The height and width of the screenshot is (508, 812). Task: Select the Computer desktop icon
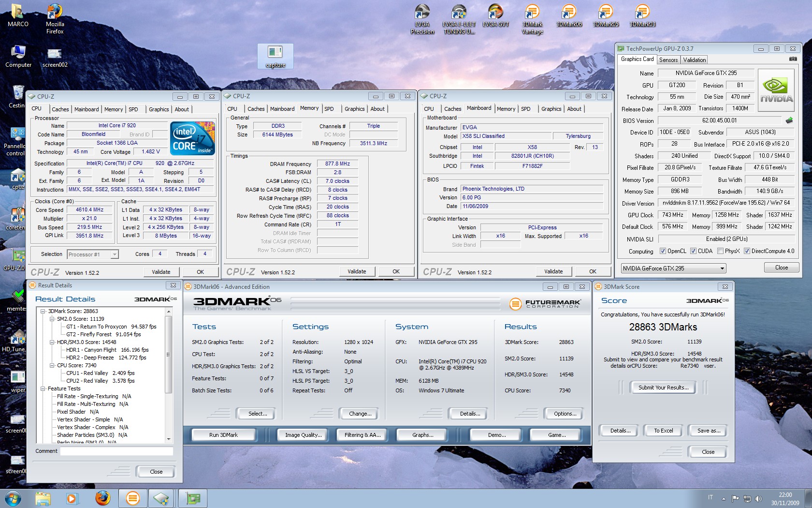(x=18, y=56)
